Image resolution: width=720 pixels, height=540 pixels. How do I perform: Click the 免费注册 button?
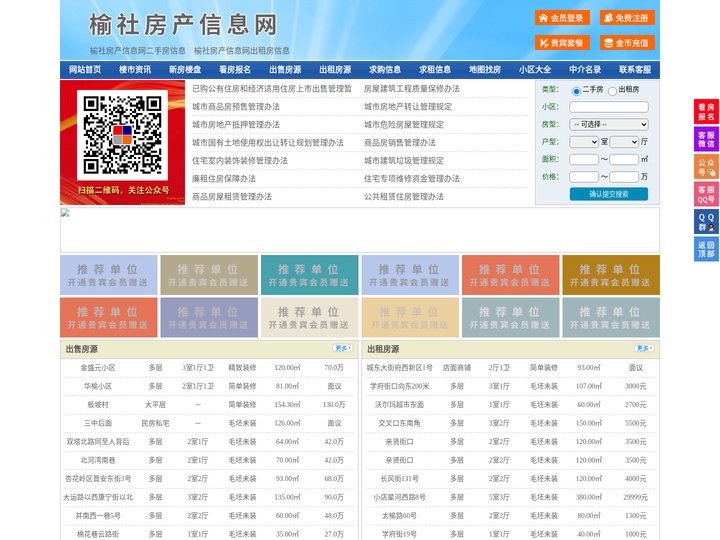627,18
